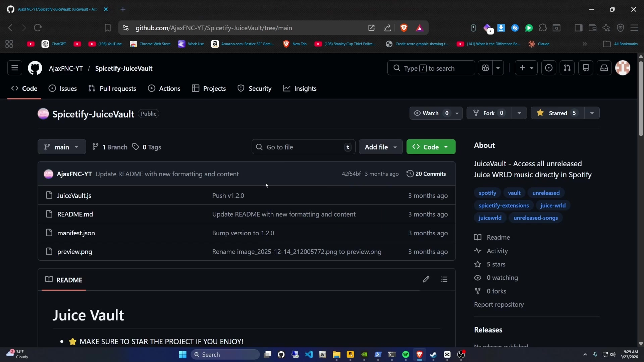Edit the README with pencil icon
644x362 pixels.
(x=426, y=280)
